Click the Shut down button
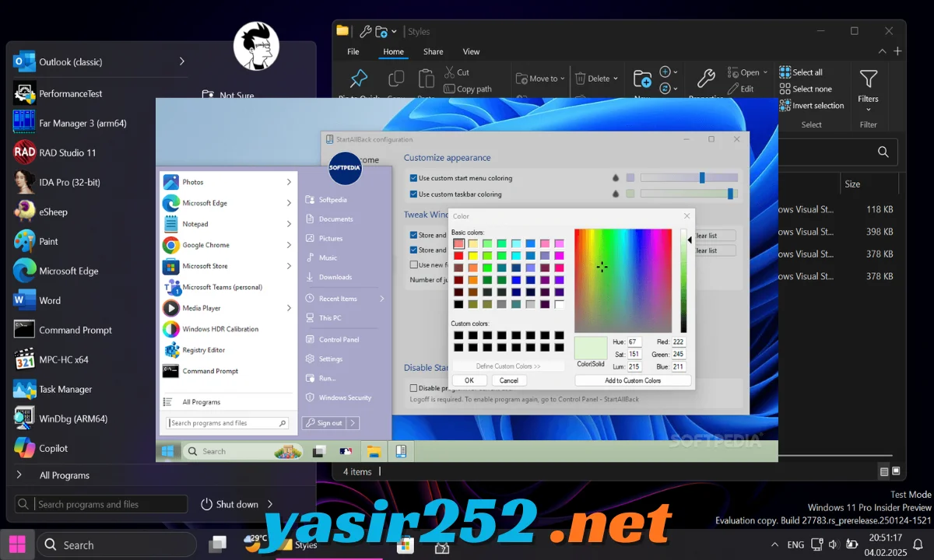The height and width of the screenshot is (560, 934). point(230,504)
